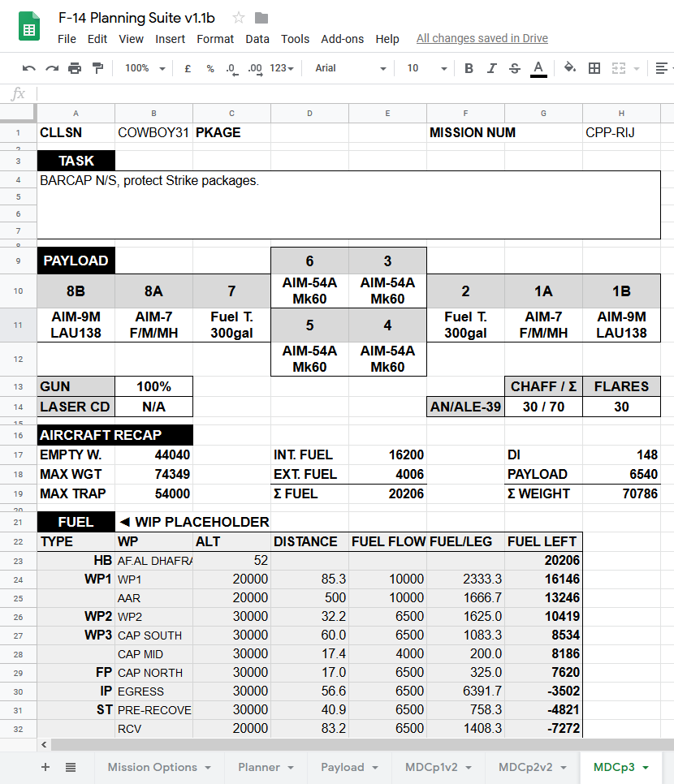The width and height of the screenshot is (674, 784).
Task: Open the all sheets list icon
Action: (x=71, y=767)
